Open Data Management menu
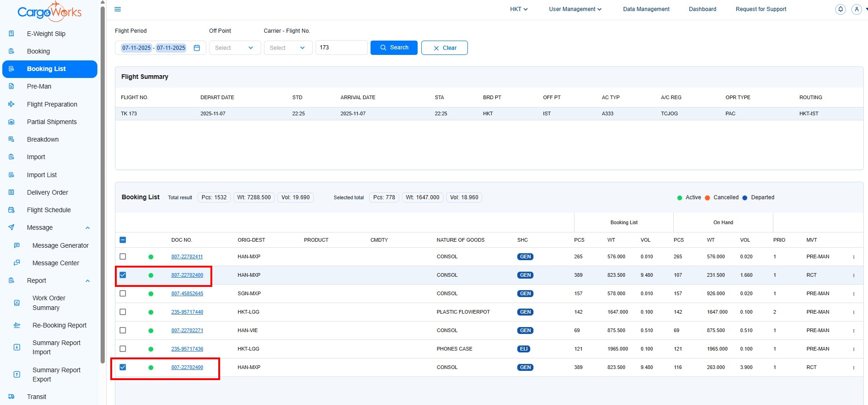The width and height of the screenshot is (868, 405). click(x=646, y=9)
